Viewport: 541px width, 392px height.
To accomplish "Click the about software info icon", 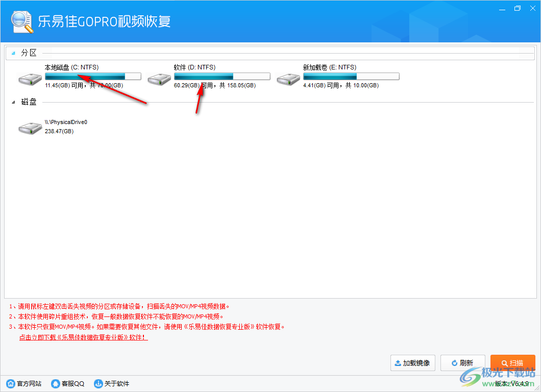I will [x=99, y=383].
